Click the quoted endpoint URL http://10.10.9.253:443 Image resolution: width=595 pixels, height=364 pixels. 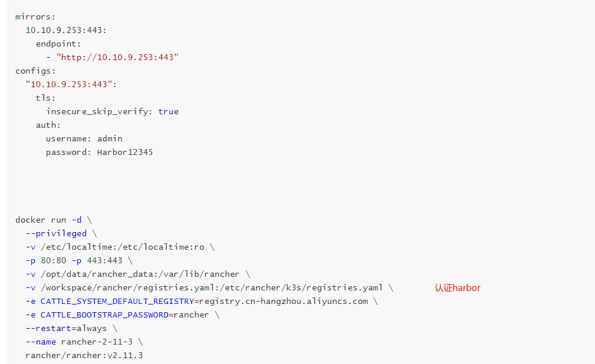click(x=117, y=57)
